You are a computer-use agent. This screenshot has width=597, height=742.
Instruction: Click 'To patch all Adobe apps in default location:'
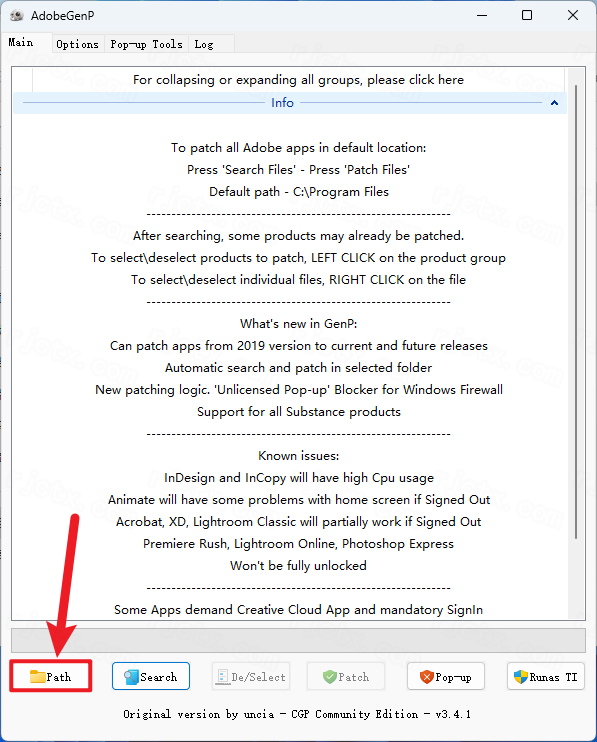click(298, 148)
